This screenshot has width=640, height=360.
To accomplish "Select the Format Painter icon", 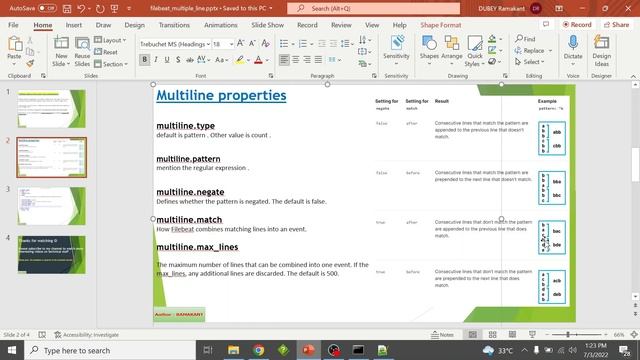I will [x=30, y=64].
